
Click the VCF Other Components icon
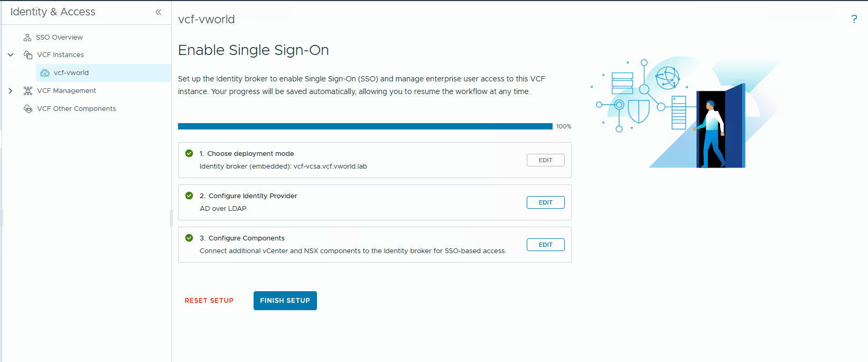click(x=28, y=109)
